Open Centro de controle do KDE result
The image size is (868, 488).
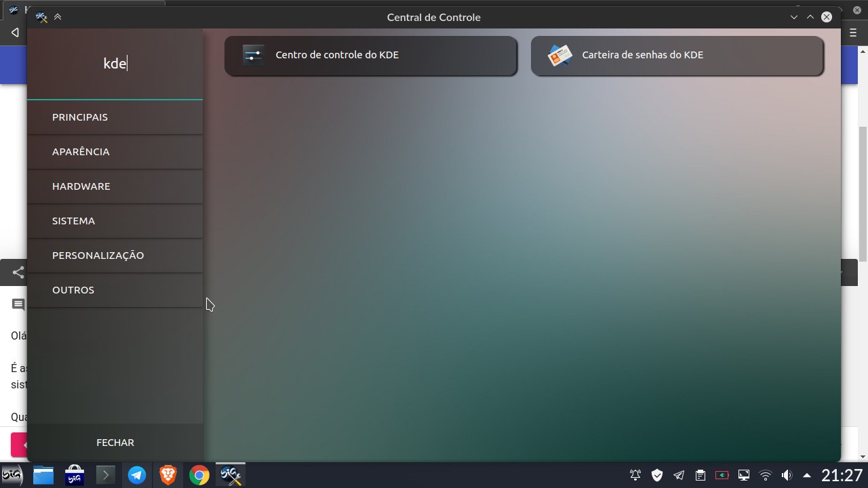tap(371, 55)
